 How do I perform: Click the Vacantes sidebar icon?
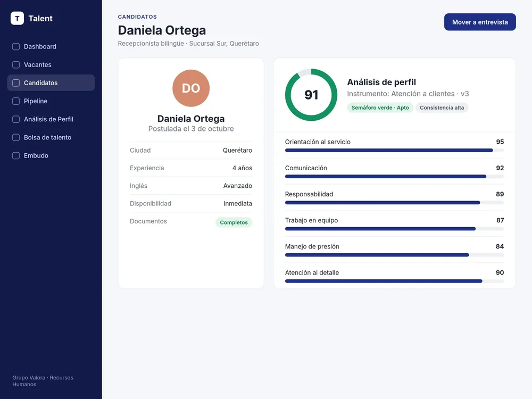[x=16, y=64]
